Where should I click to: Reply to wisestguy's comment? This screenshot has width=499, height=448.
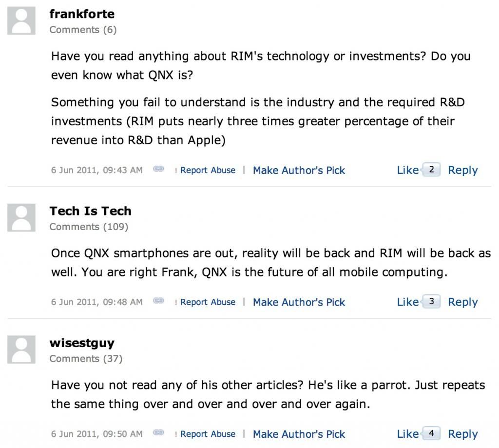(x=463, y=434)
